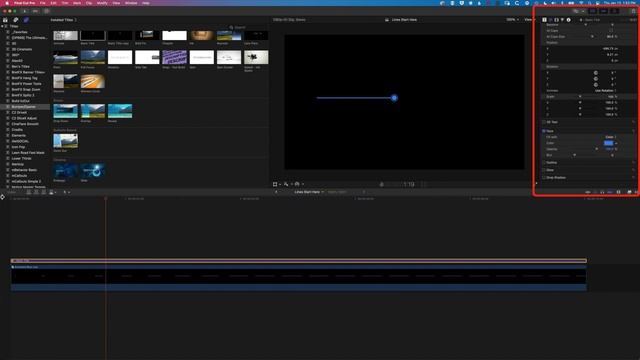Click the connect clip edit icon
Viewport: 640px width, 360px height.
(x=29, y=192)
